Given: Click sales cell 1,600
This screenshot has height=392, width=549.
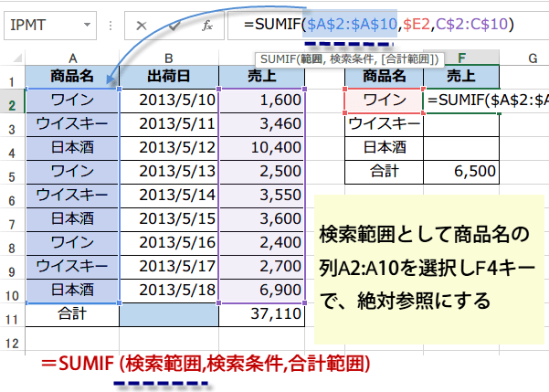Looking at the screenshot, I should click(x=261, y=101).
